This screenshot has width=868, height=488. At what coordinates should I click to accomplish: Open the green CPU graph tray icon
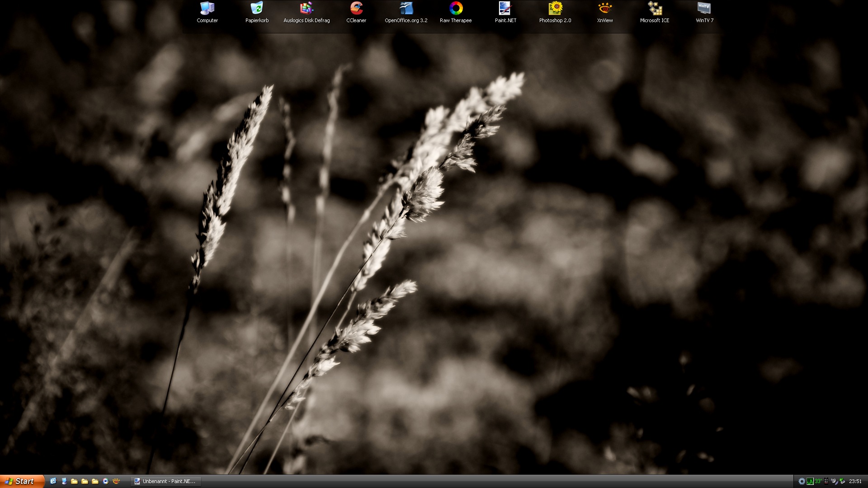coord(810,481)
